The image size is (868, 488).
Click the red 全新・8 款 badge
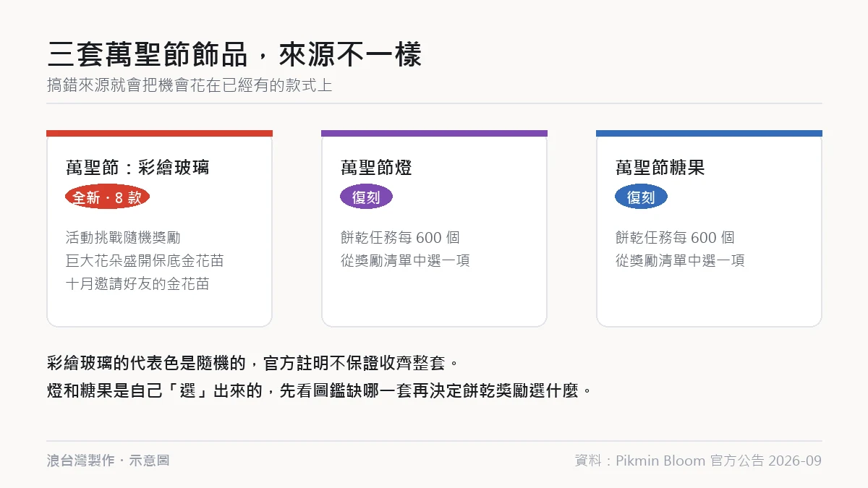[107, 197]
